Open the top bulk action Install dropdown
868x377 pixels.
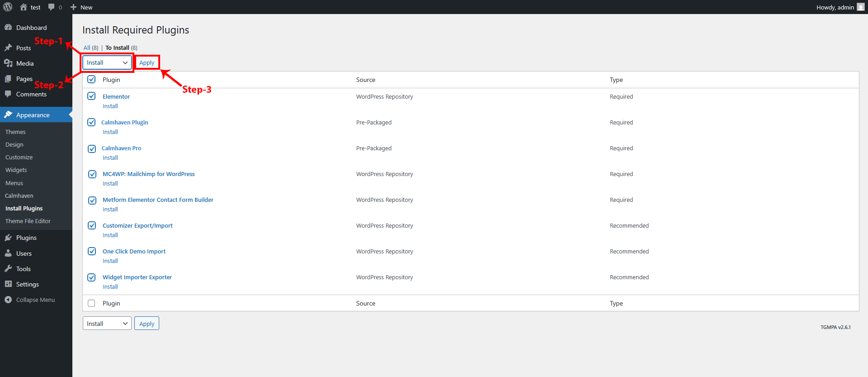pyautogui.click(x=107, y=63)
